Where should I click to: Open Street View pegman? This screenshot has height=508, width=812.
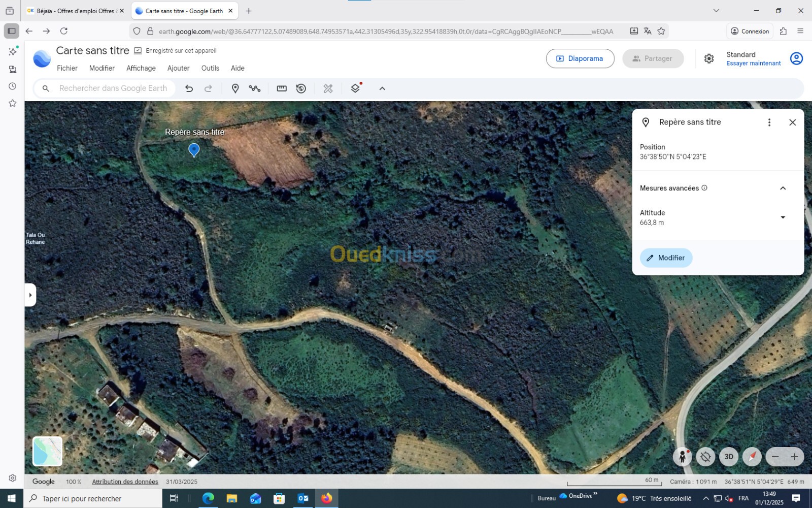pos(683,457)
